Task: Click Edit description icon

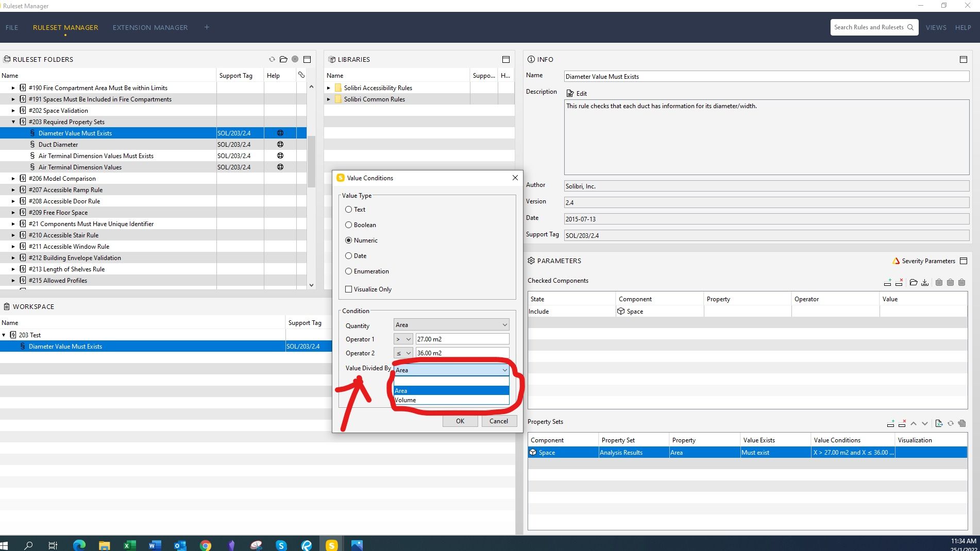Action: pyautogui.click(x=570, y=93)
